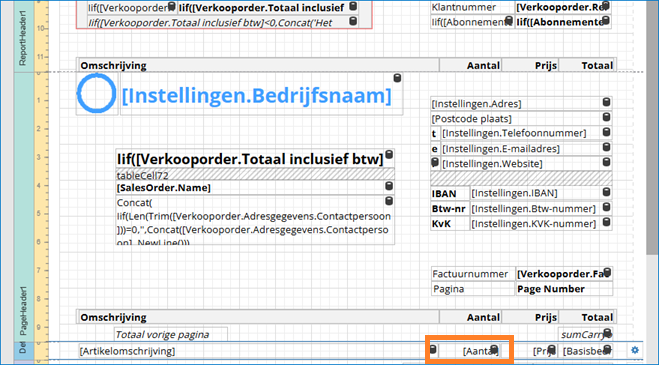659x365 pixels.
Task: Select the [Instellingen.Adres] field
Action: point(521,104)
